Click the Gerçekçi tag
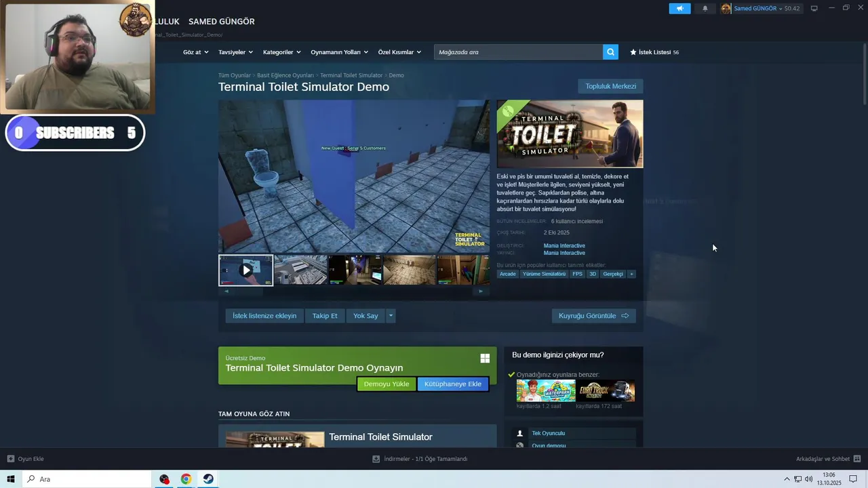This screenshot has width=868, height=488. pyautogui.click(x=613, y=274)
